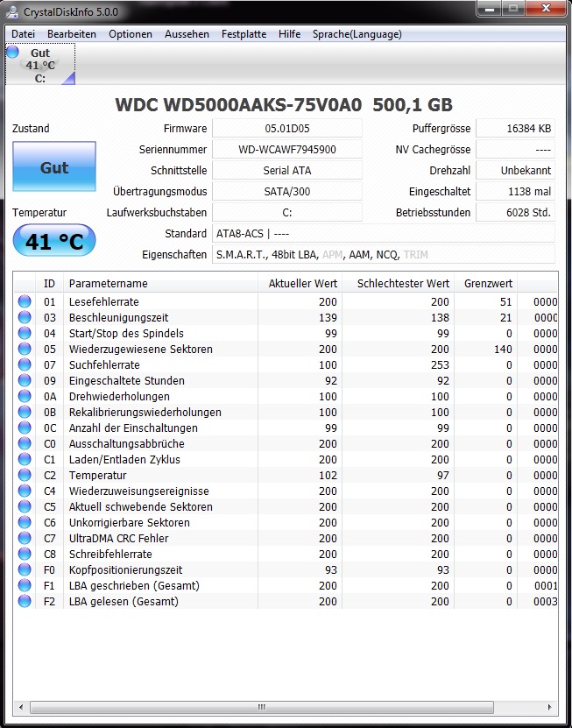Screen dimensions: 572x728
Task: Click the Aktueller Wert column header
Action: [x=300, y=283]
